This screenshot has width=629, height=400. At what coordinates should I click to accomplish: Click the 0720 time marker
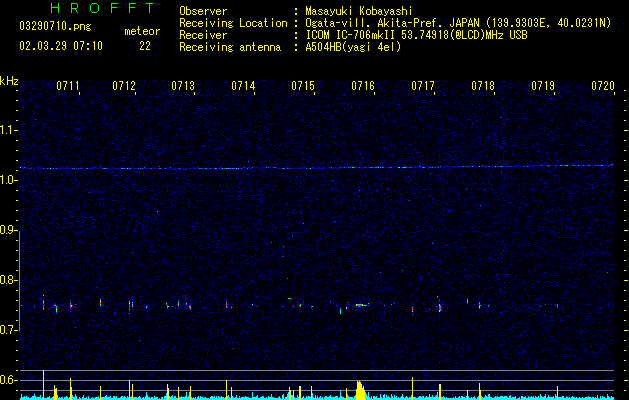tap(603, 86)
